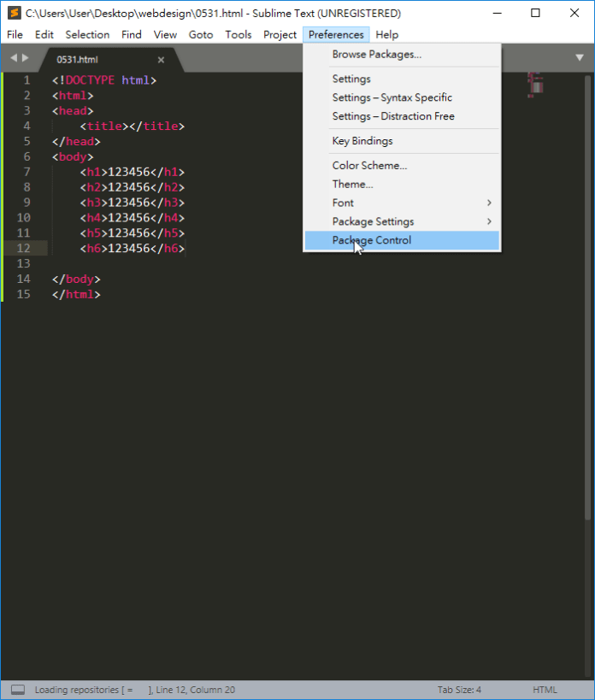The height and width of the screenshot is (700, 595).
Task: Click the previous tab left arrow
Action: pos(14,58)
